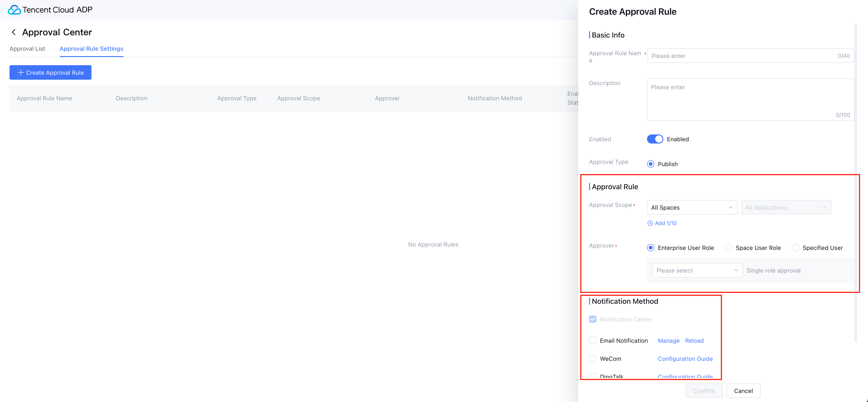Select the Space User Role radio
Viewport: 868px width, 402px height.
tap(729, 248)
